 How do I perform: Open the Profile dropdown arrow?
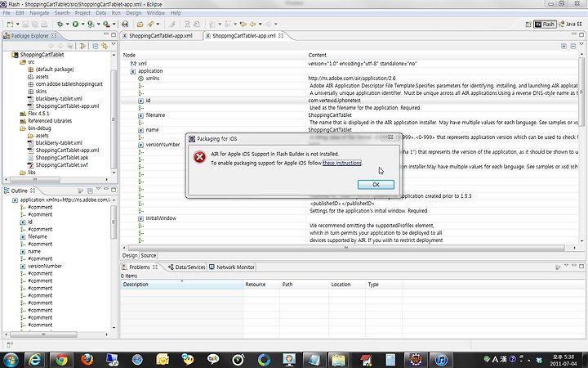point(98,24)
